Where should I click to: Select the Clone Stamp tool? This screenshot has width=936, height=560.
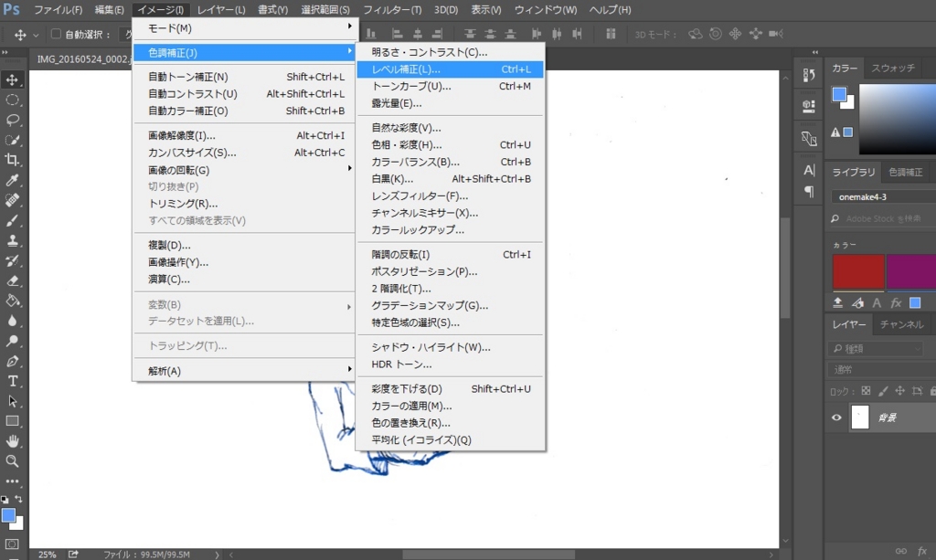click(13, 239)
